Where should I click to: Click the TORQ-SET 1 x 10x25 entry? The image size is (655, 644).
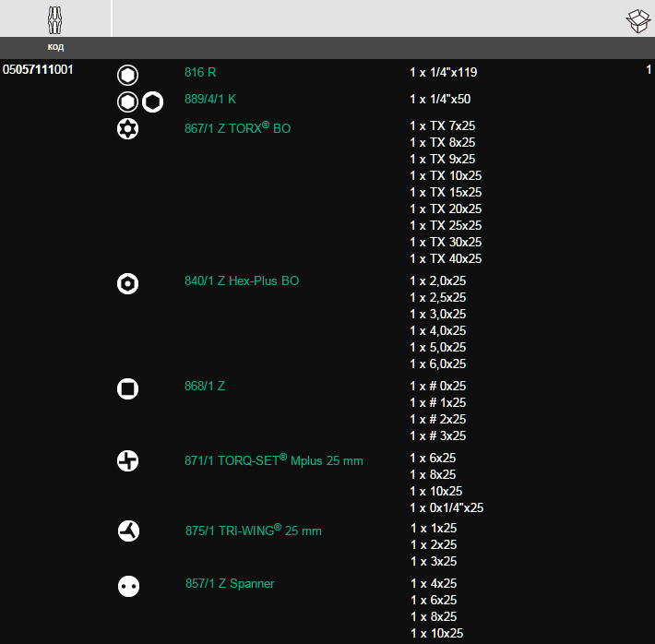click(x=436, y=492)
